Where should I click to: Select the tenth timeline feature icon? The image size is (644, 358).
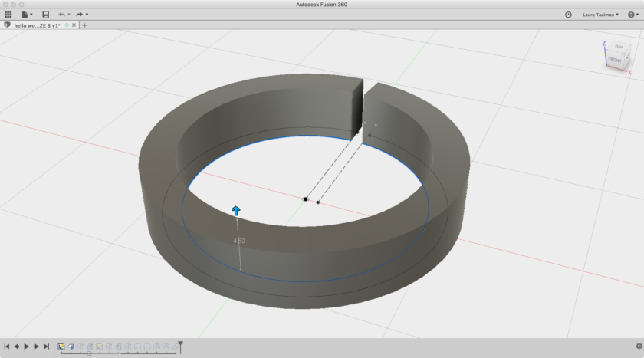click(147, 347)
